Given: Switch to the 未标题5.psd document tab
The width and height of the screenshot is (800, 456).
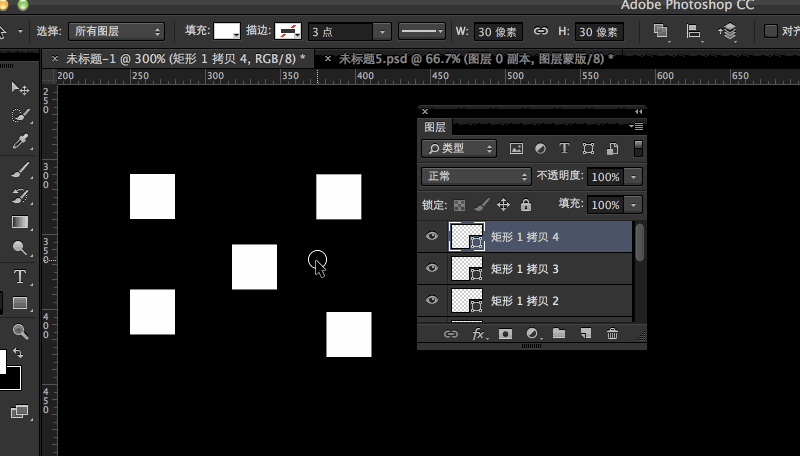Looking at the screenshot, I should (470, 60).
